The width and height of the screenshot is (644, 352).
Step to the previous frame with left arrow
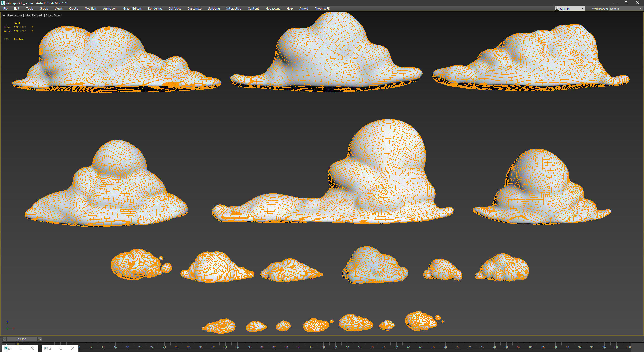pos(4,339)
